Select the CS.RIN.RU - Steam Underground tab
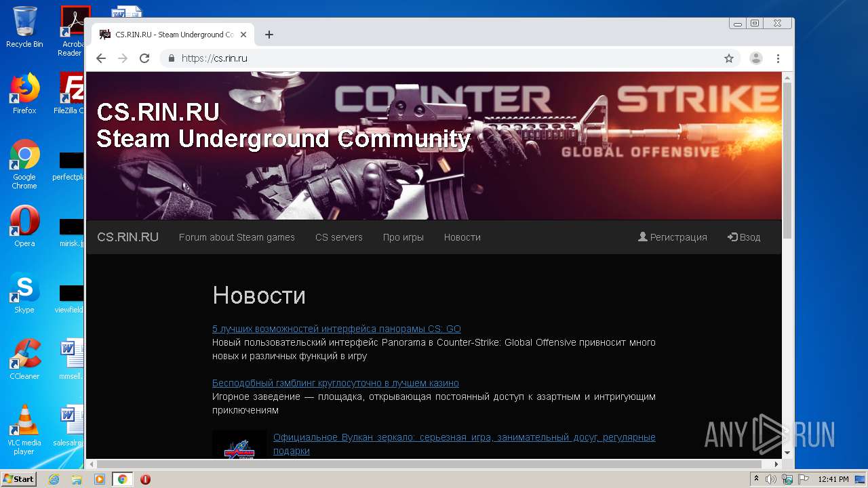 pos(173,35)
